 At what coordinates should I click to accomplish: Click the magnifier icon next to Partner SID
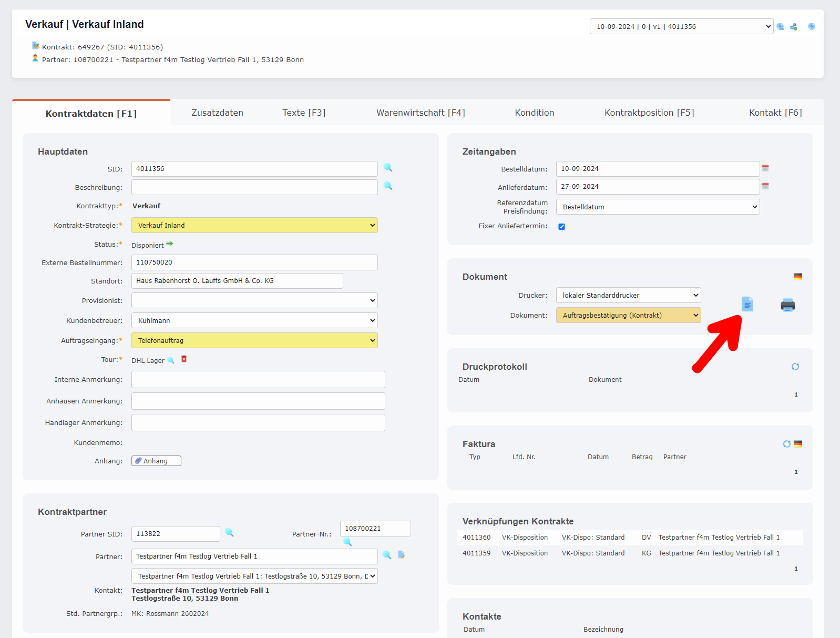pyautogui.click(x=229, y=533)
